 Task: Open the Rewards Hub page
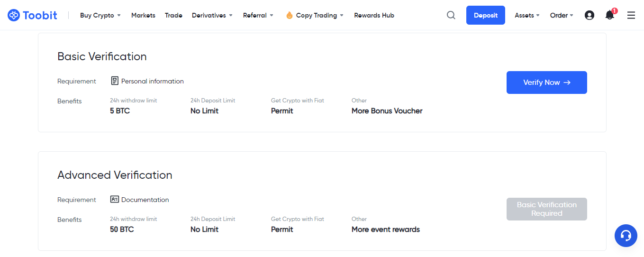click(x=374, y=15)
